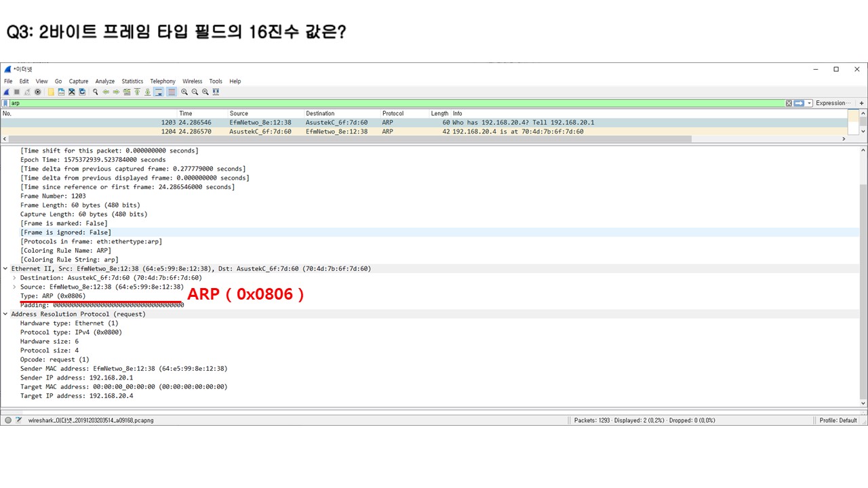The width and height of the screenshot is (868, 488).
Task: Toggle auto scroll during live capture
Action: click(158, 91)
